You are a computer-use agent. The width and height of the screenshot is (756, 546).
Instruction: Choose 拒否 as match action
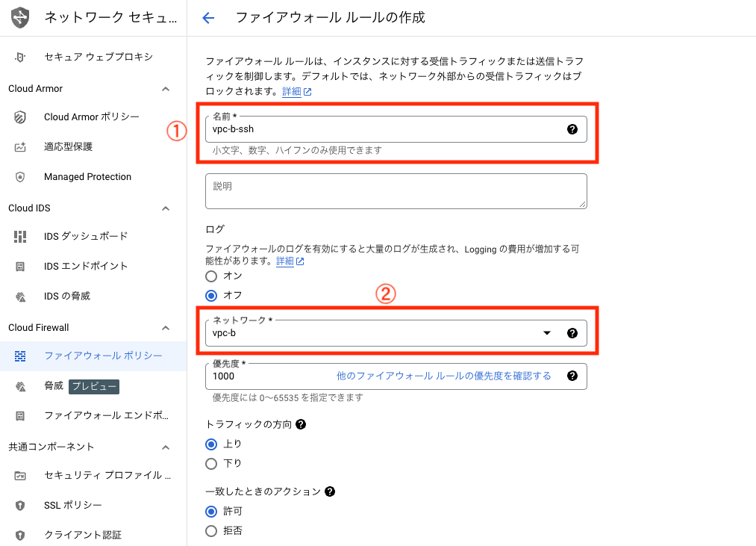[211, 531]
